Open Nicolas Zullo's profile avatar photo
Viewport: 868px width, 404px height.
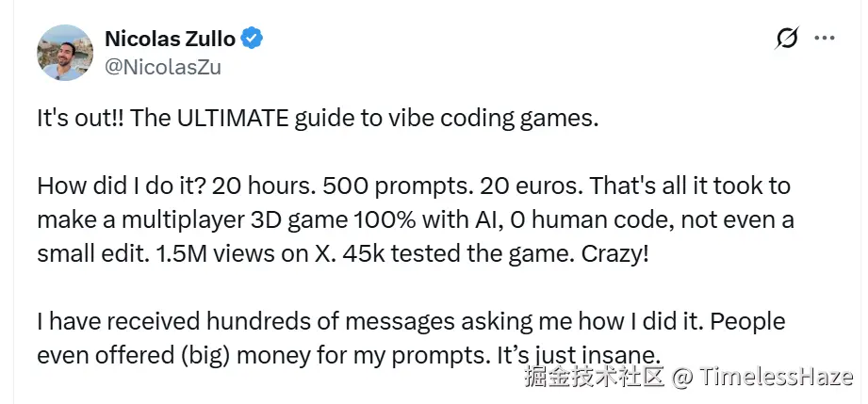pyautogui.click(x=65, y=53)
